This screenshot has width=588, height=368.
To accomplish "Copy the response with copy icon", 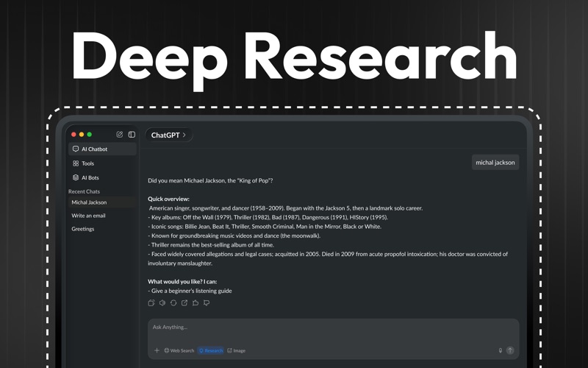I will (x=151, y=302).
